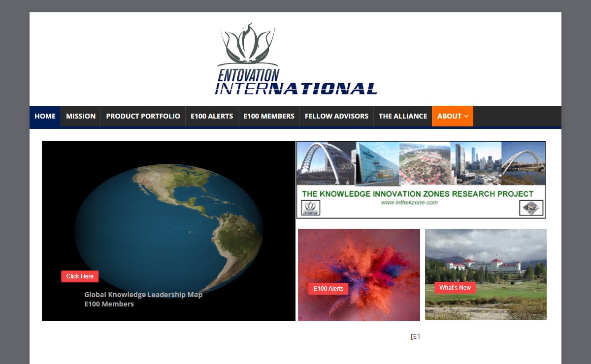Click the Entovation International lotus logo

[x=296, y=59]
